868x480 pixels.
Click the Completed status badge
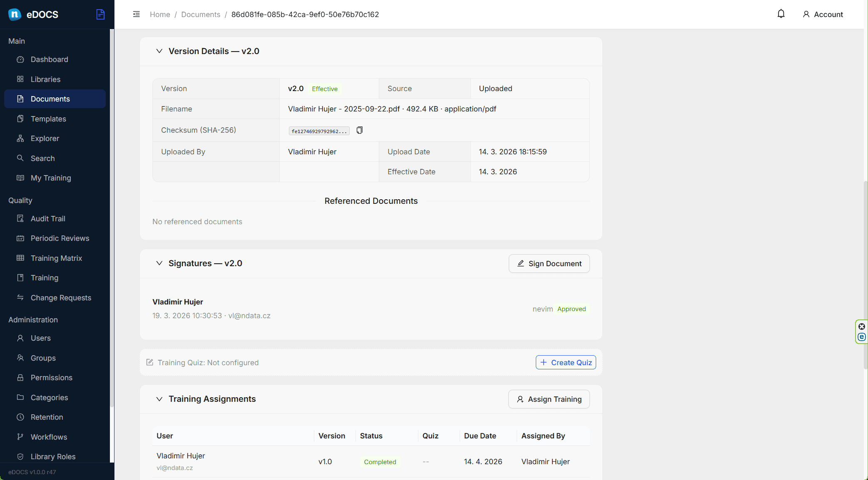[x=380, y=462]
